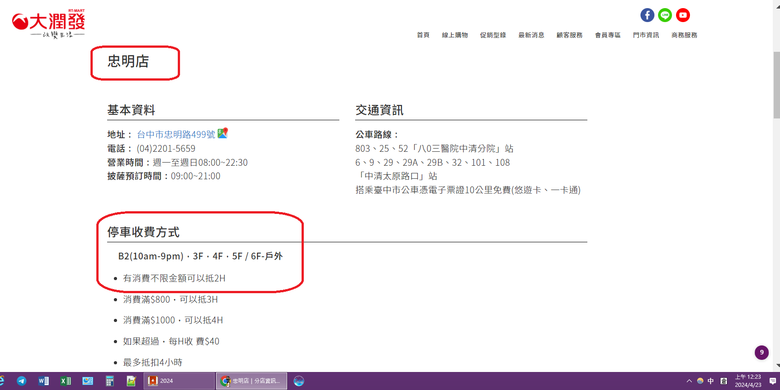The image size is (780, 390).
Task: Open the photo viewer taskbar icon
Action: [x=88, y=381]
